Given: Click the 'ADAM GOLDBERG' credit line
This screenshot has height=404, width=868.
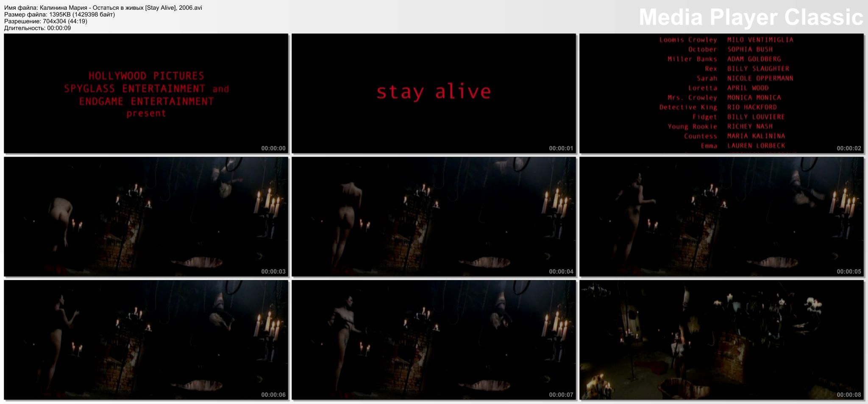Looking at the screenshot, I should pos(754,59).
